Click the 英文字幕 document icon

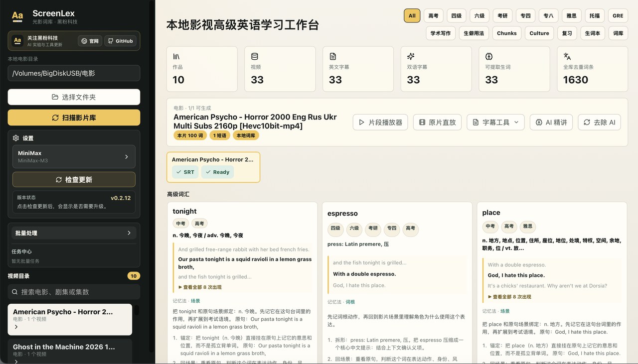333,56
